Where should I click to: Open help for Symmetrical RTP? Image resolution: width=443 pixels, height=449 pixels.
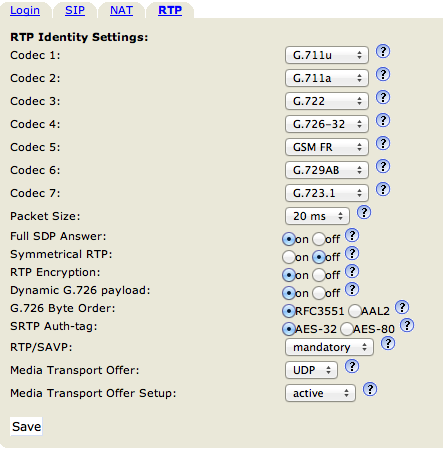coord(352,254)
